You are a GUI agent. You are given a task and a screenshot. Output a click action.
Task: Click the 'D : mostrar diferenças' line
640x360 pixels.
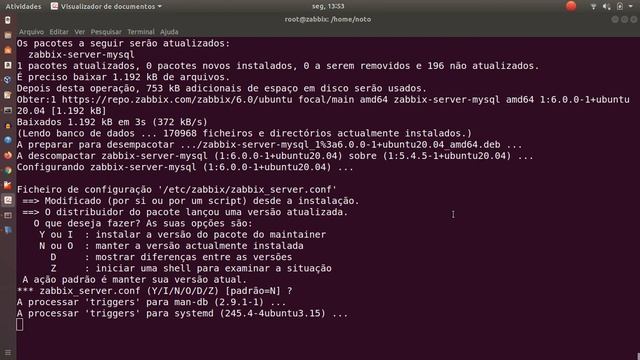[x=171, y=257]
